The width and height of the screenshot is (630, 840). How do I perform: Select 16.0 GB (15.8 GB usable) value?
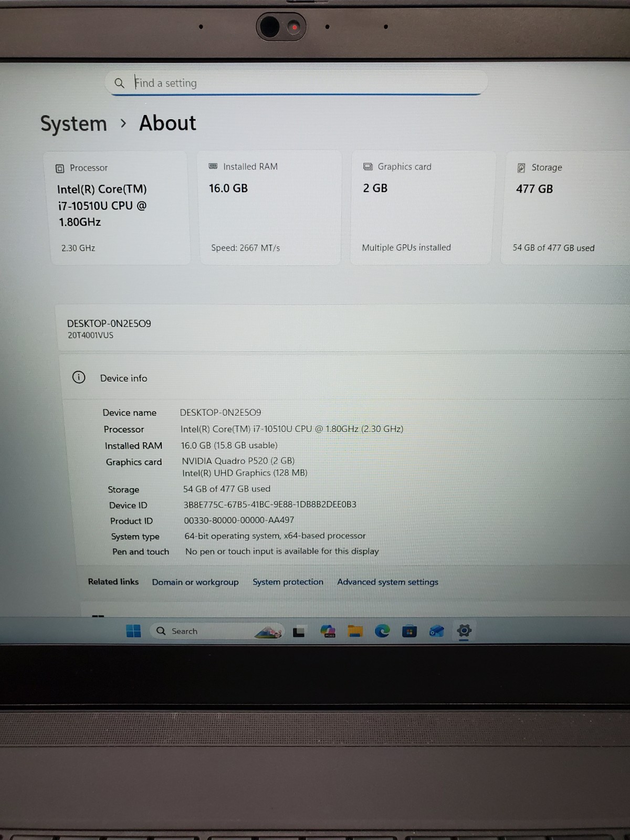click(229, 445)
